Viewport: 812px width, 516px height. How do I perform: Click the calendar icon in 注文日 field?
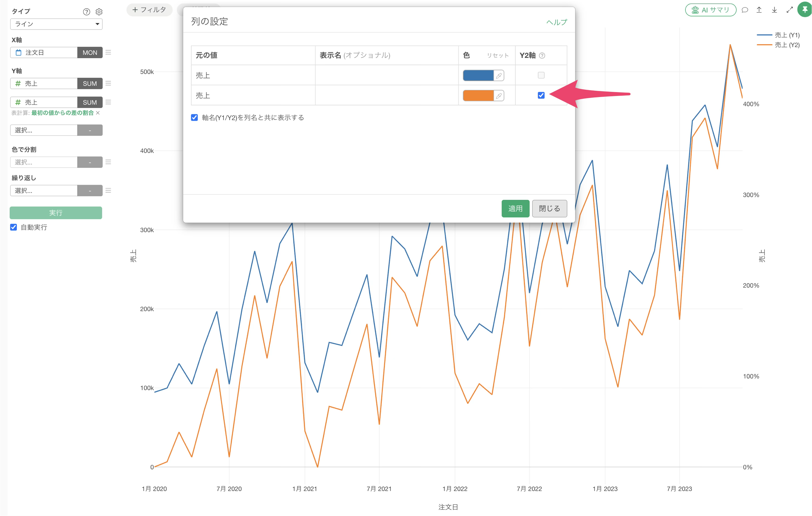click(x=19, y=53)
